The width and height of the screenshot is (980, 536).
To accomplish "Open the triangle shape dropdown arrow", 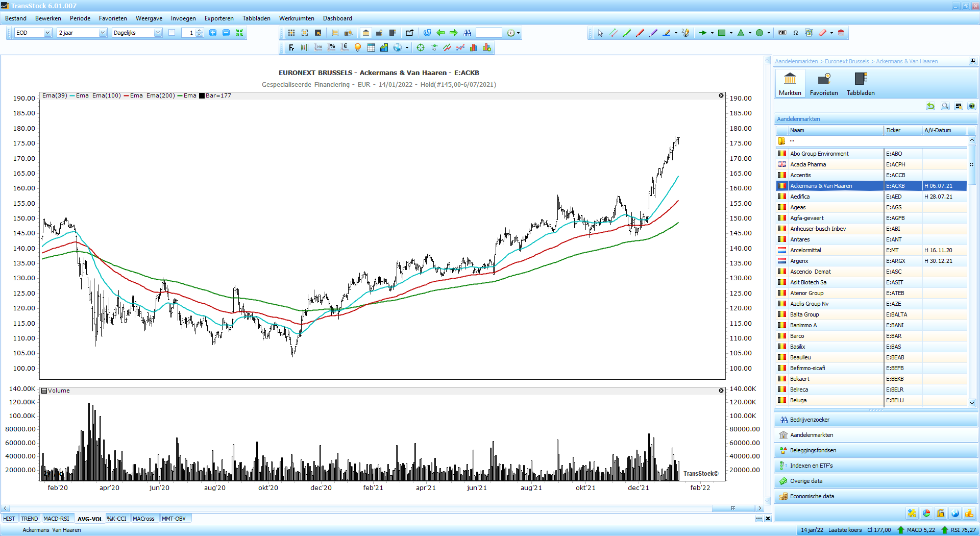I will point(750,33).
